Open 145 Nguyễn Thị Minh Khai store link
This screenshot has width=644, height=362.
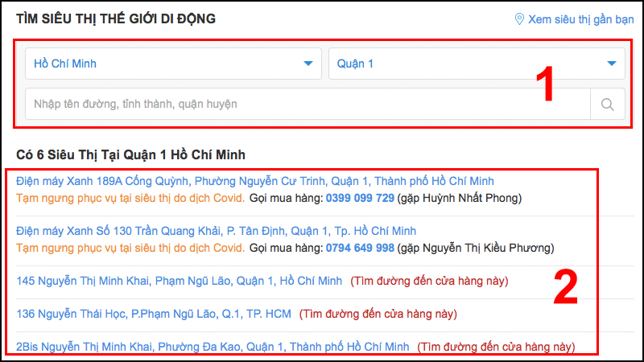[179, 281]
